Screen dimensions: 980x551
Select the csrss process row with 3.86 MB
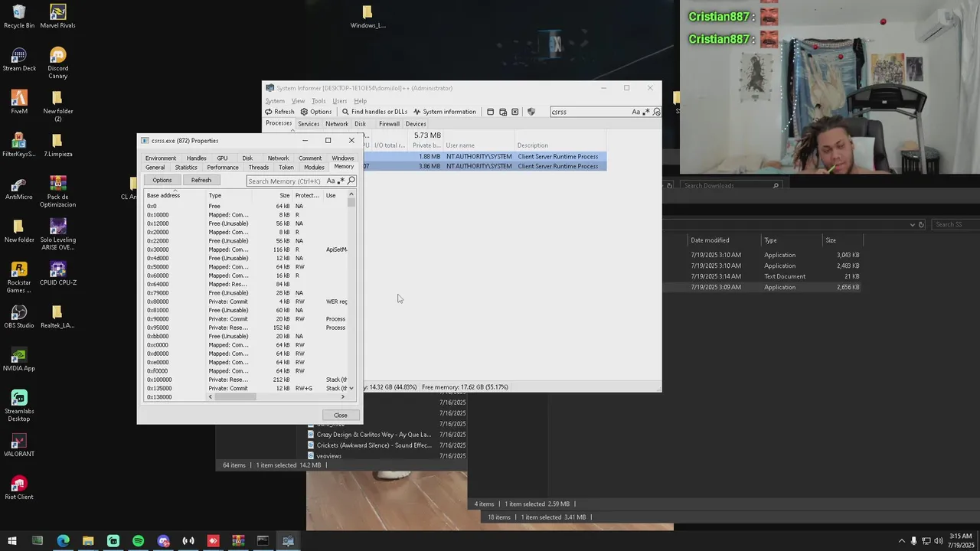485,166
